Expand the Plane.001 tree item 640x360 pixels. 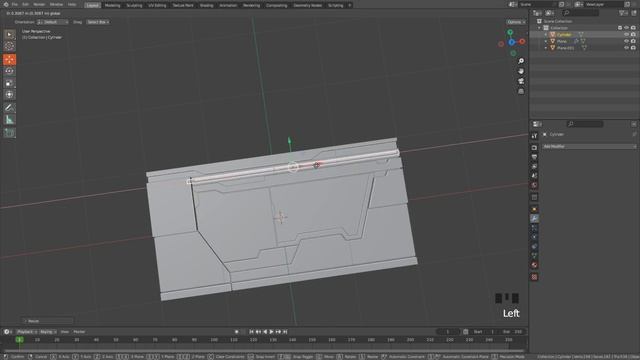pyautogui.click(x=546, y=48)
